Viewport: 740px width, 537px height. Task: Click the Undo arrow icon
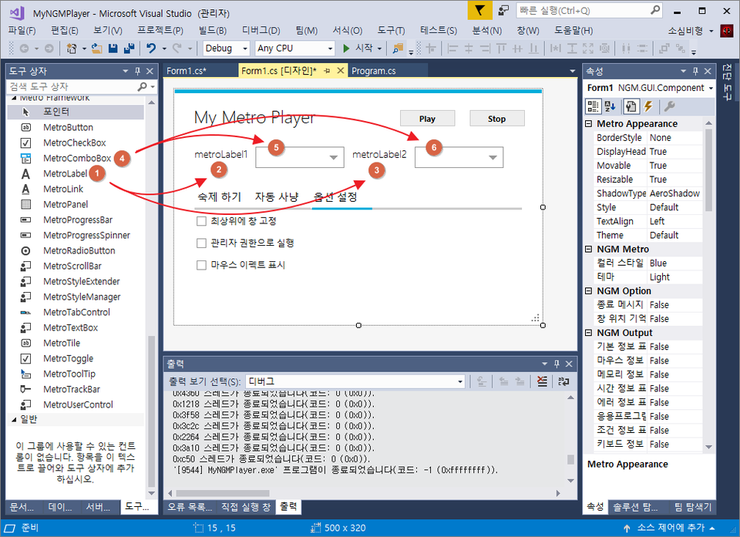pos(151,48)
